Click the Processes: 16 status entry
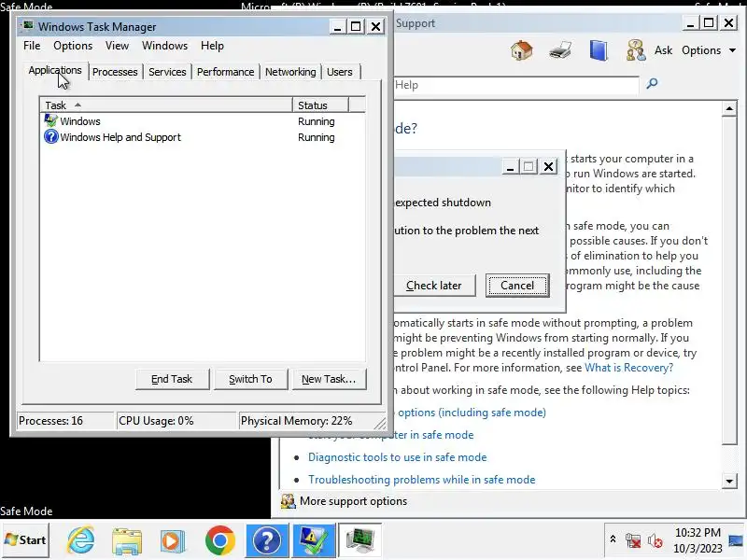 (64, 421)
